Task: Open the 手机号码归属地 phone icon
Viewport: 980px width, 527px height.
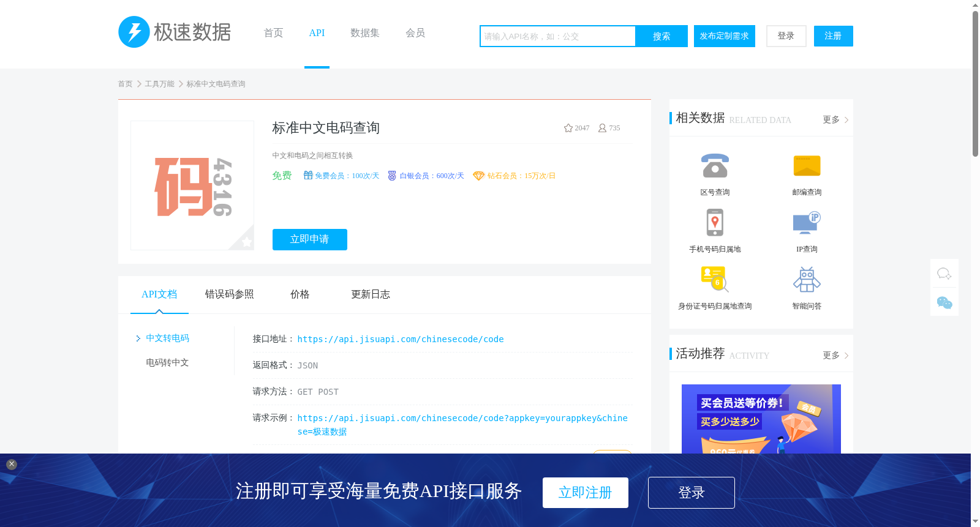Action: [x=715, y=222]
